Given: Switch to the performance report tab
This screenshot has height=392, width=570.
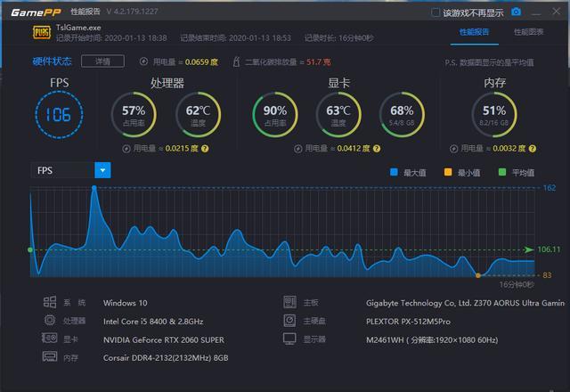Looking at the screenshot, I should tap(474, 32).
